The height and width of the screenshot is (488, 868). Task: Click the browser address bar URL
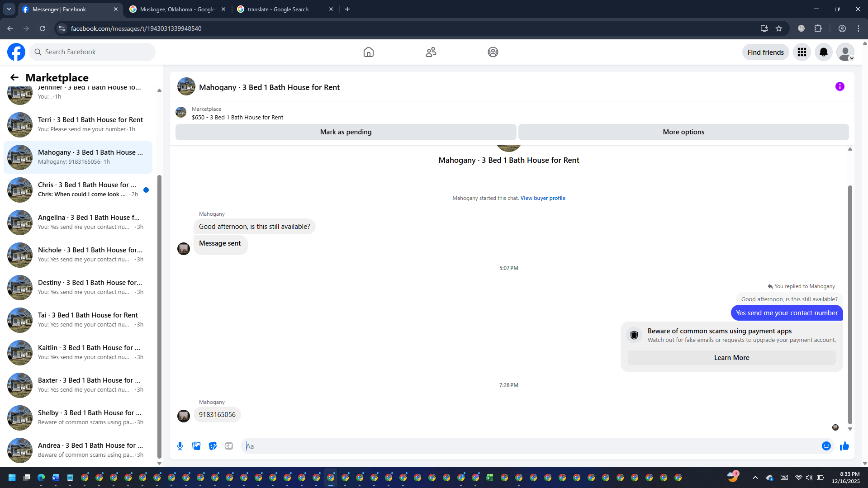(136, 28)
